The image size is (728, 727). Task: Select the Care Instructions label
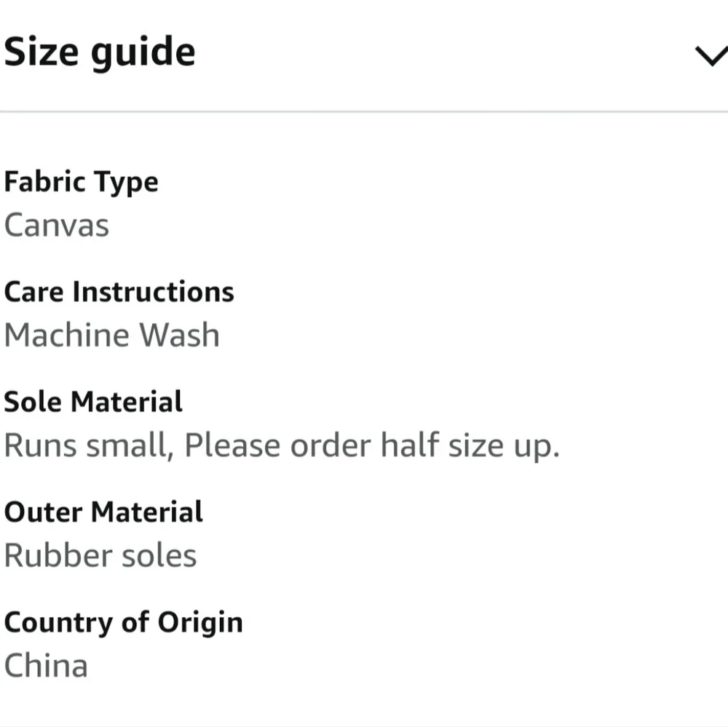click(119, 292)
